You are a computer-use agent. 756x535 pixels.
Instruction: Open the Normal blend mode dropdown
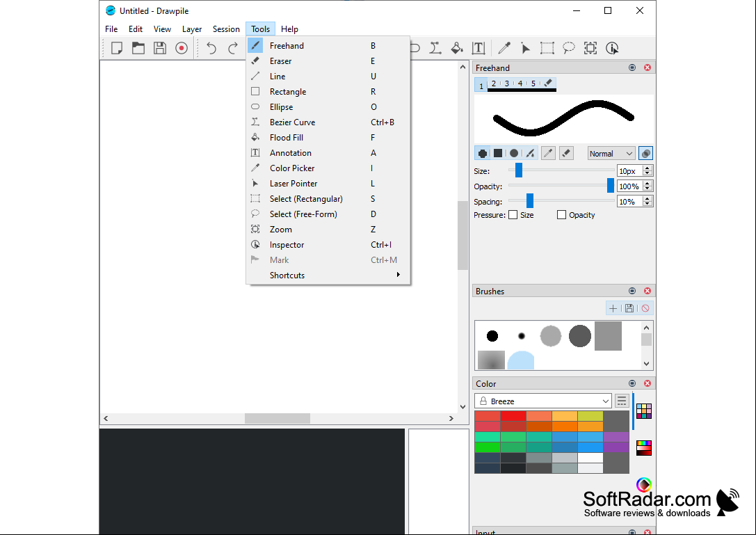point(611,154)
